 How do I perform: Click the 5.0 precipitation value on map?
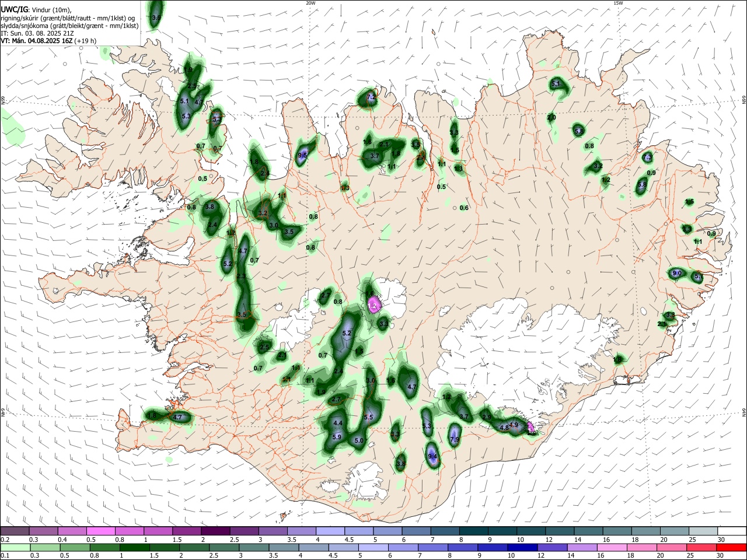pyautogui.click(x=359, y=441)
